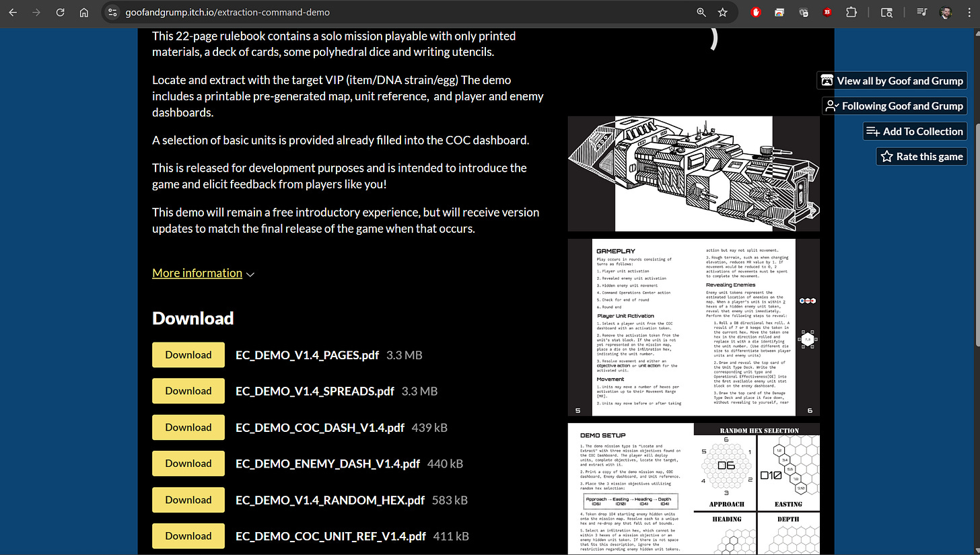Download EC_DEMO_COC_UNIT_REF_V1.4.pdf

click(188, 536)
